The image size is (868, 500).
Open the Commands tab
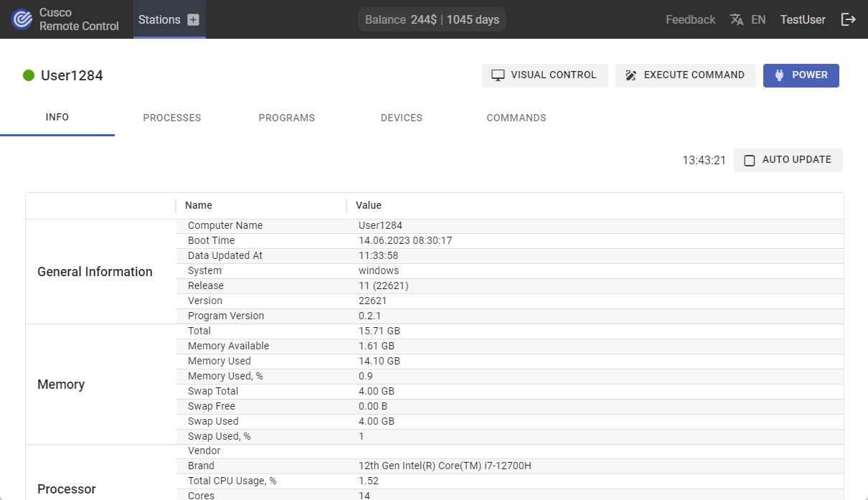tap(516, 118)
